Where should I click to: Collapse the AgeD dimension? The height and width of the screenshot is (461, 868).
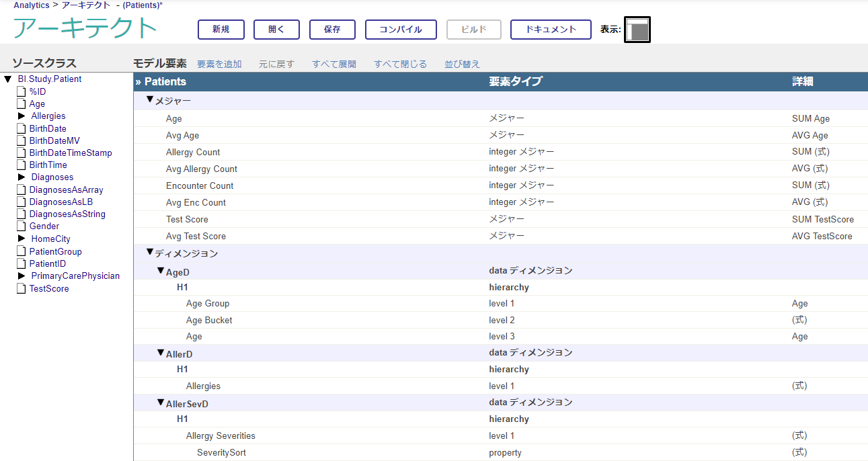[161, 271]
